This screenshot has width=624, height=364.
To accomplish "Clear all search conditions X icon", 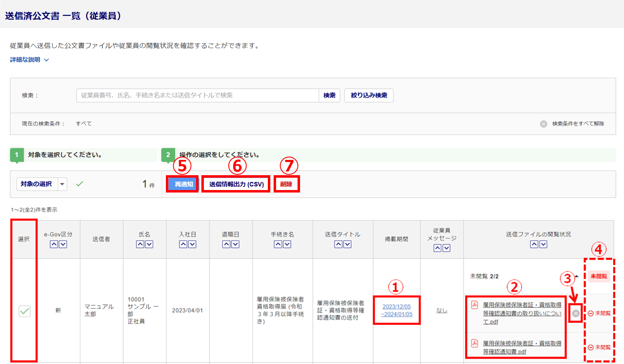I will [544, 124].
